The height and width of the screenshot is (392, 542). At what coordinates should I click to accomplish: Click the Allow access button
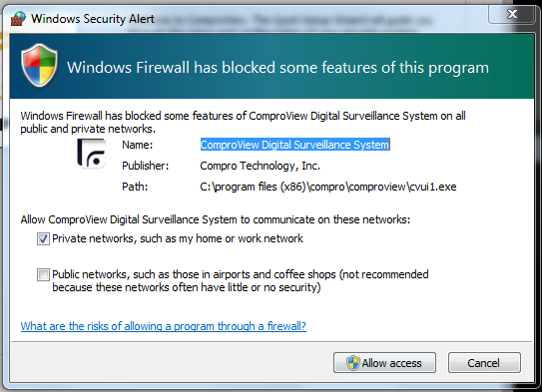pyautogui.click(x=384, y=363)
